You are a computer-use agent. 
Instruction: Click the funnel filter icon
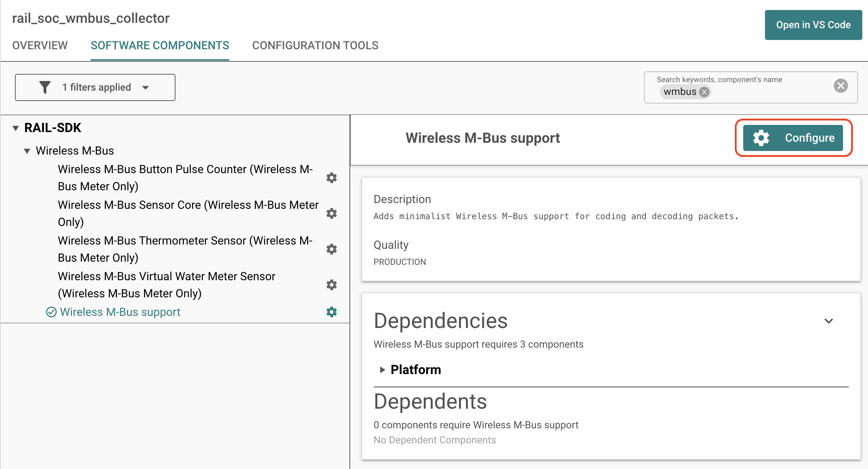click(45, 87)
